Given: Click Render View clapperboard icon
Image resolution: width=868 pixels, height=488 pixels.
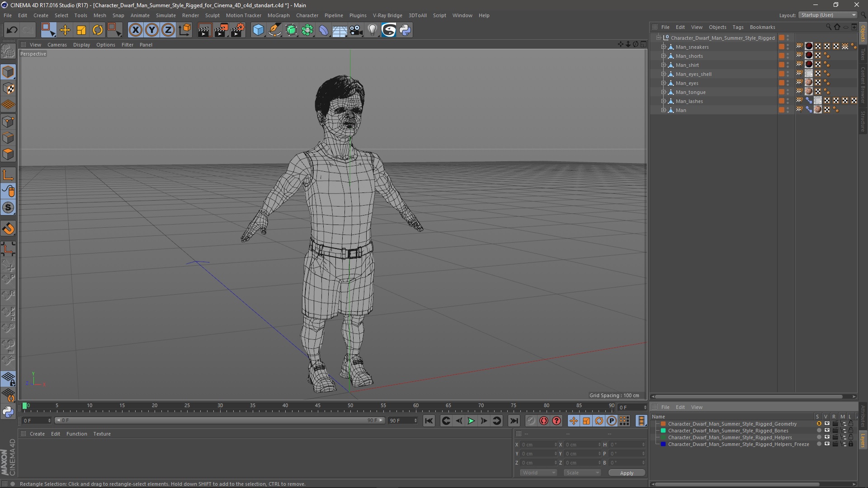Looking at the screenshot, I should click(204, 30).
